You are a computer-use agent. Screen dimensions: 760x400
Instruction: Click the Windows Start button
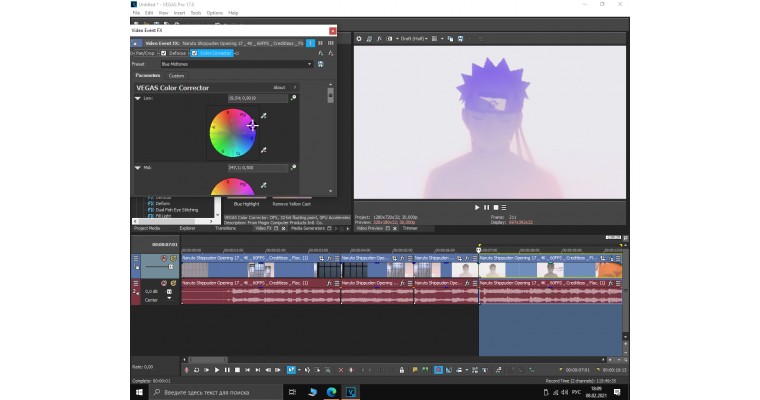tap(138, 392)
